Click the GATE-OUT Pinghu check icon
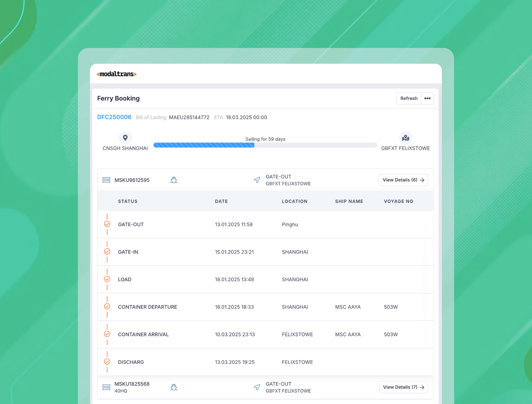The height and width of the screenshot is (404, 532). (x=107, y=224)
